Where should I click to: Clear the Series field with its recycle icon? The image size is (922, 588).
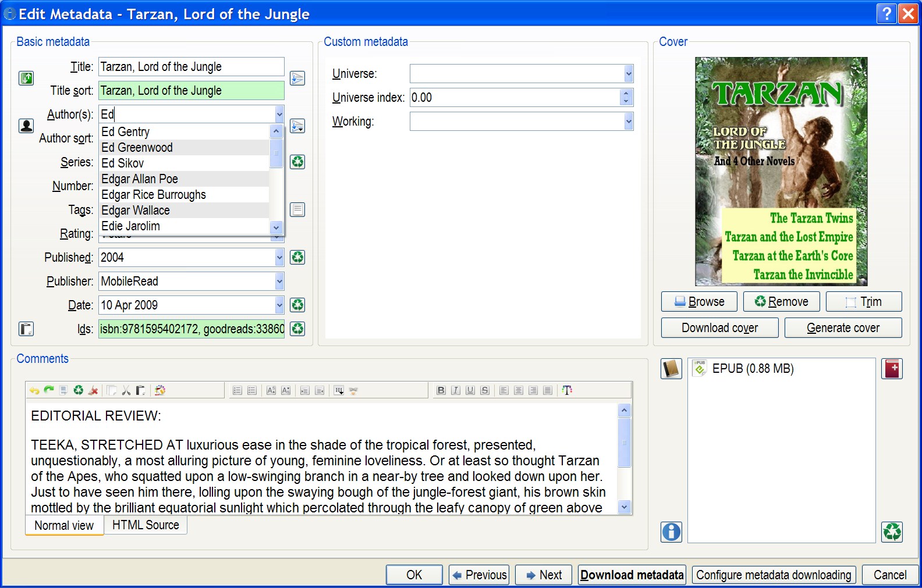coord(297,162)
